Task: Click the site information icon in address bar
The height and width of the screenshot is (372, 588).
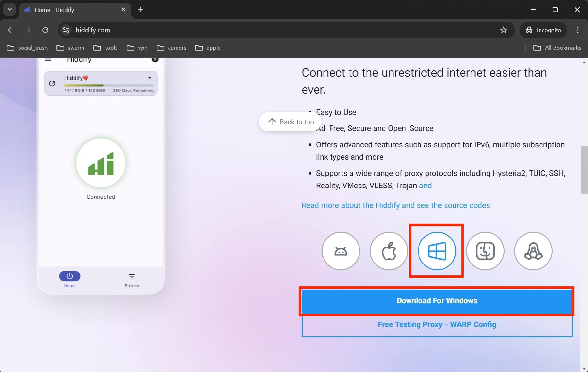Action: [66, 30]
